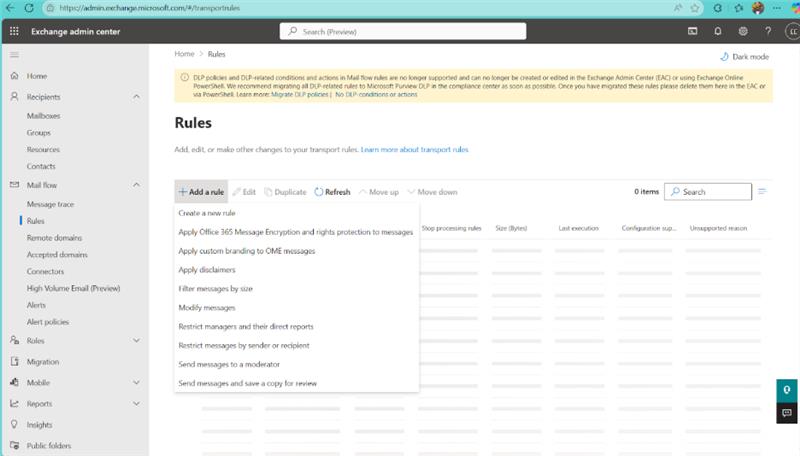This screenshot has width=800, height=456.
Task: Open Alert policies in sidebar
Action: 48,322
